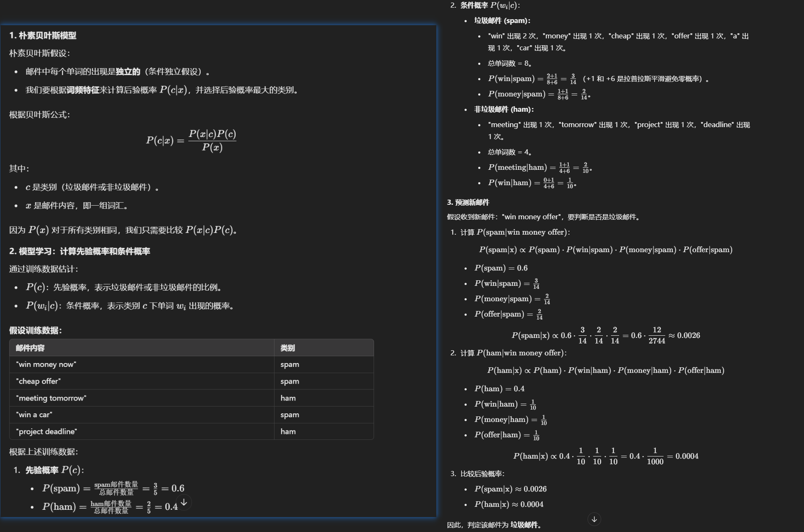Click the label "假设训练数据:"

click(x=36, y=330)
